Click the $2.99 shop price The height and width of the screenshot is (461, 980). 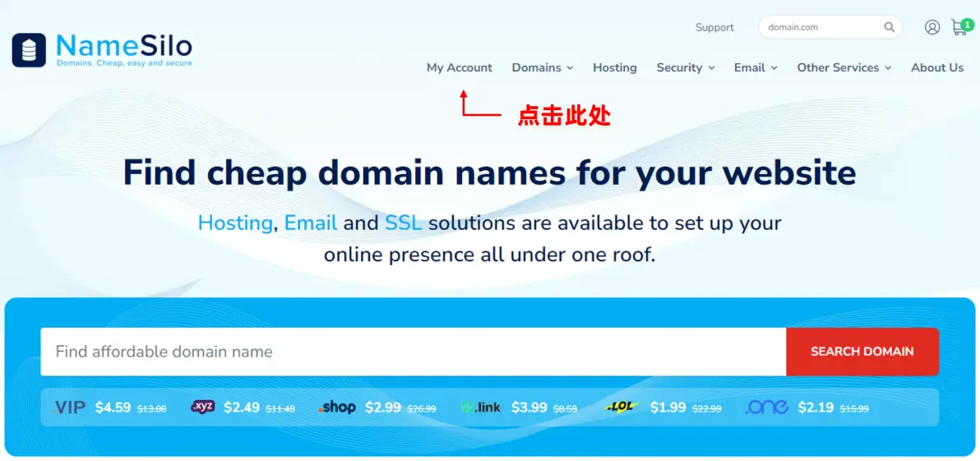383,408
